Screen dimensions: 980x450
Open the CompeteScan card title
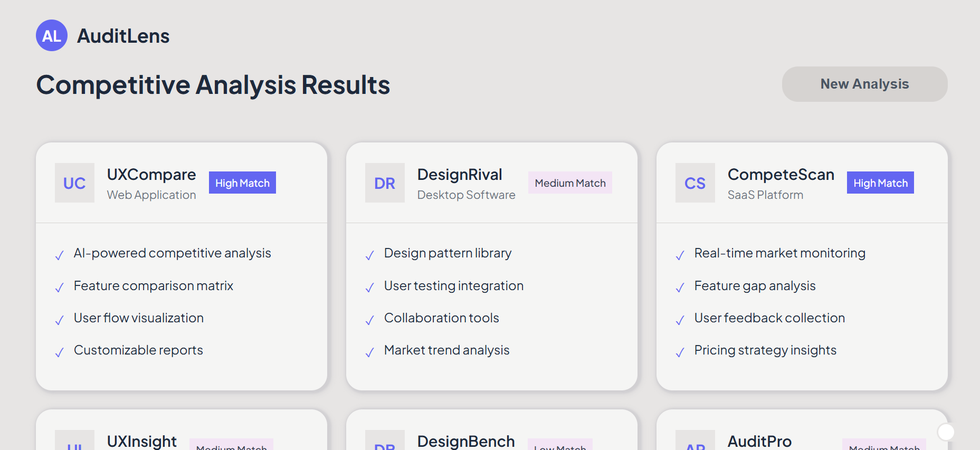(781, 175)
